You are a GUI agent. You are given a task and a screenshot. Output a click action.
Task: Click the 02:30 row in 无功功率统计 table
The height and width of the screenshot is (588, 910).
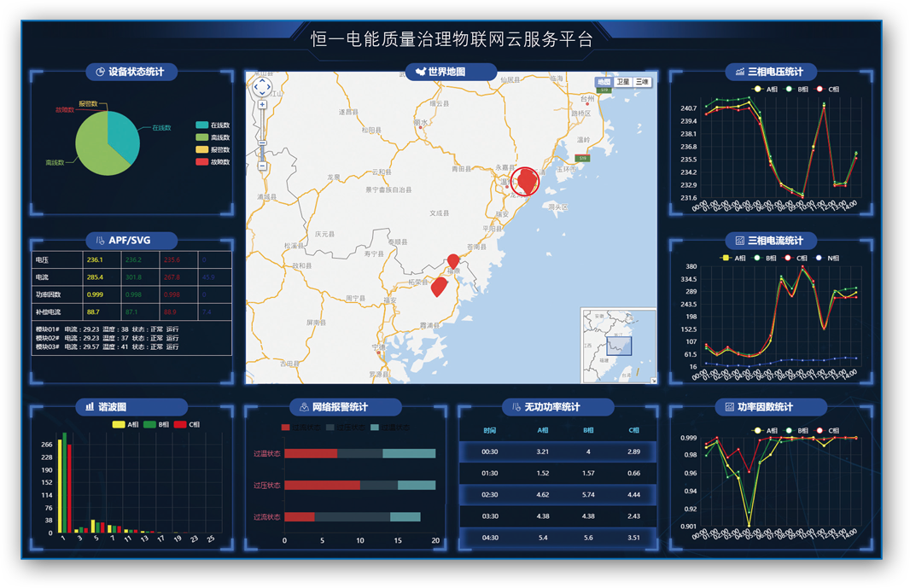point(558,494)
